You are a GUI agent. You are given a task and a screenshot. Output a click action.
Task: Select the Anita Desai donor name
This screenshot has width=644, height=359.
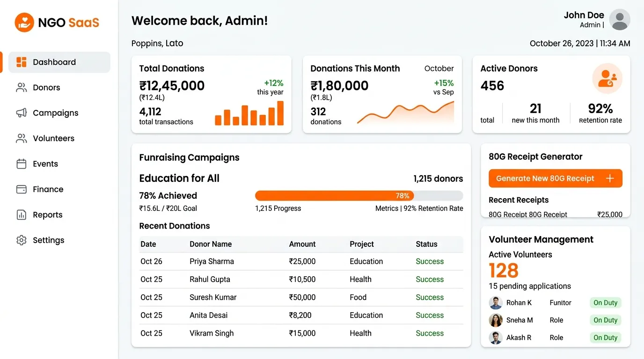pos(209,315)
